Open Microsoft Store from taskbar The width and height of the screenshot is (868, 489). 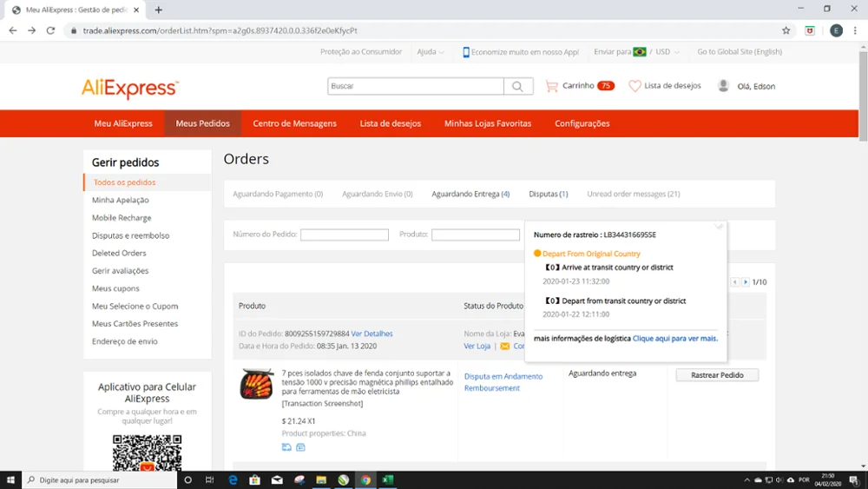click(x=254, y=479)
